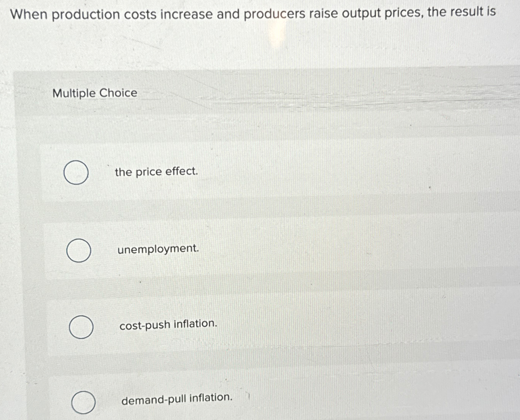Screen dimensions: 520x420
Task: Select the radio button for "unemployment"
Action: pyautogui.click(x=78, y=250)
